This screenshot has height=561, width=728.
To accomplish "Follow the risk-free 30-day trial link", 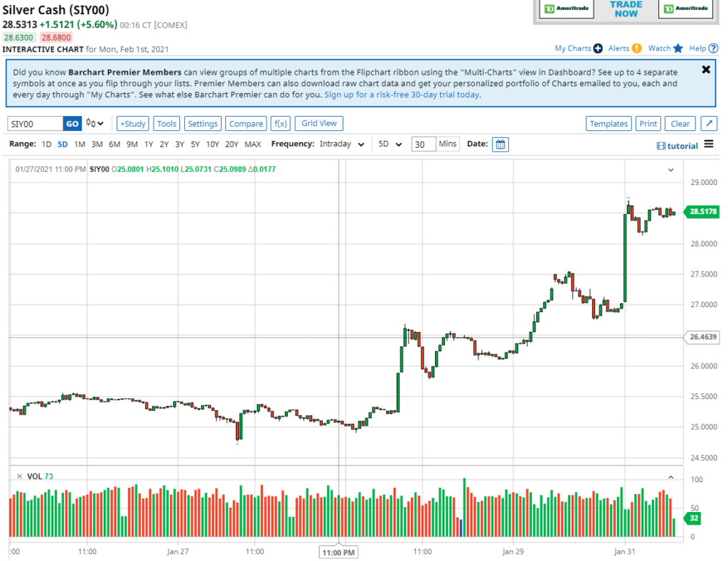I will (402, 95).
